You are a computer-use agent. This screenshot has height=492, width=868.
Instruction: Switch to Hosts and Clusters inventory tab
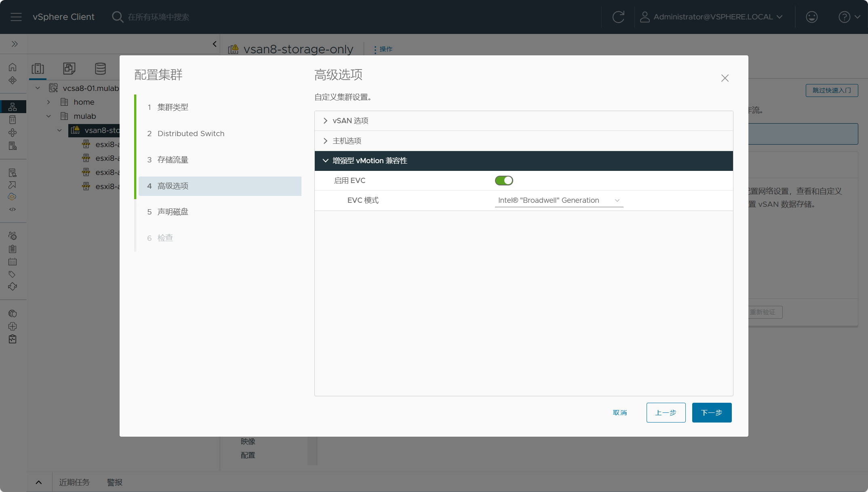coord(38,69)
